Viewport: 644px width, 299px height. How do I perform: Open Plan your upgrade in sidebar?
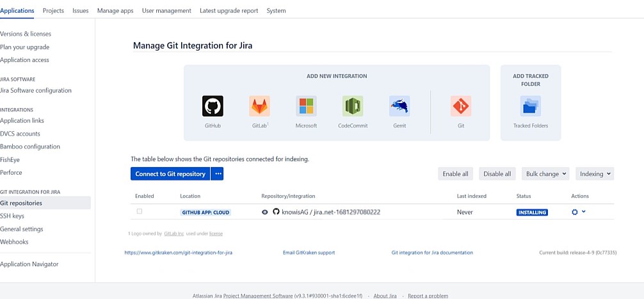click(x=24, y=47)
